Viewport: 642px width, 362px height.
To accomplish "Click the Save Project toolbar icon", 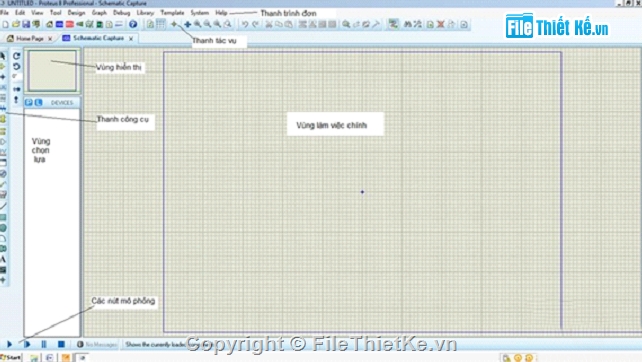I will tap(26, 24).
